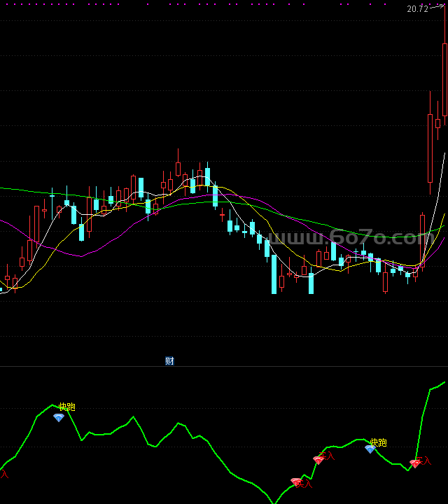Click the www.6o7o.com watermark text
Image resolution: width=448 pixels, height=504 pixels.
point(350,239)
